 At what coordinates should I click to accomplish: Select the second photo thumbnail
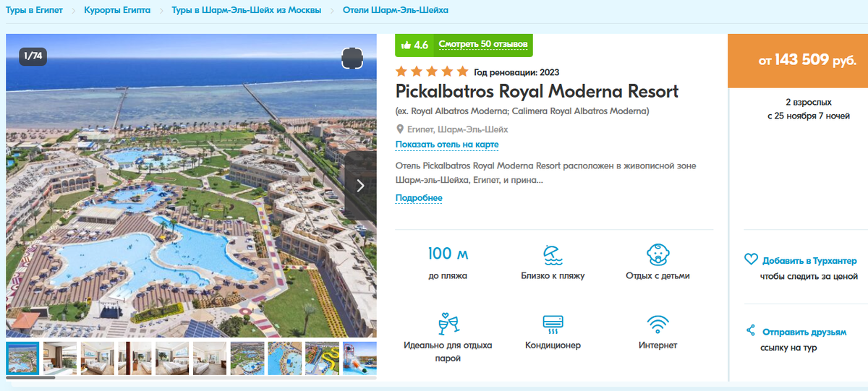tap(60, 358)
